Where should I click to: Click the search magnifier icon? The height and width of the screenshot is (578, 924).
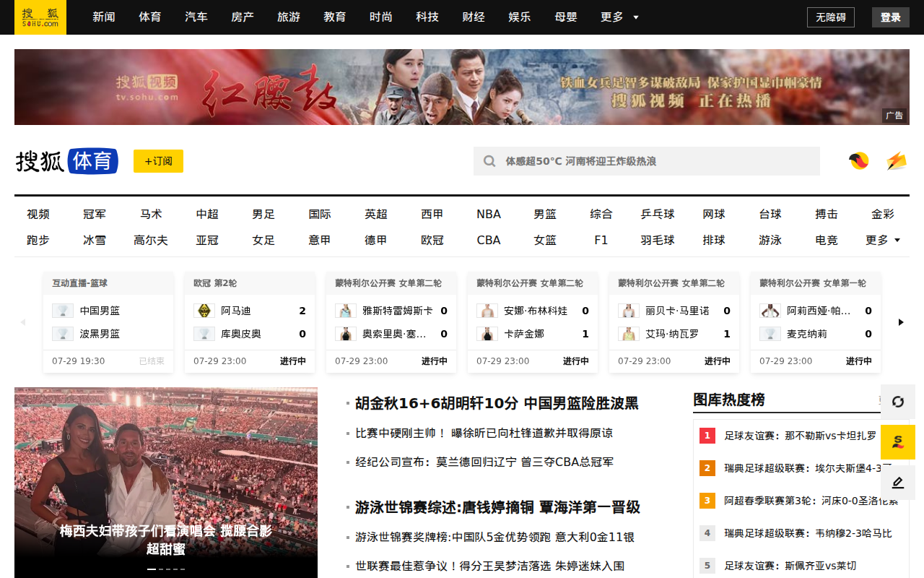tap(489, 161)
